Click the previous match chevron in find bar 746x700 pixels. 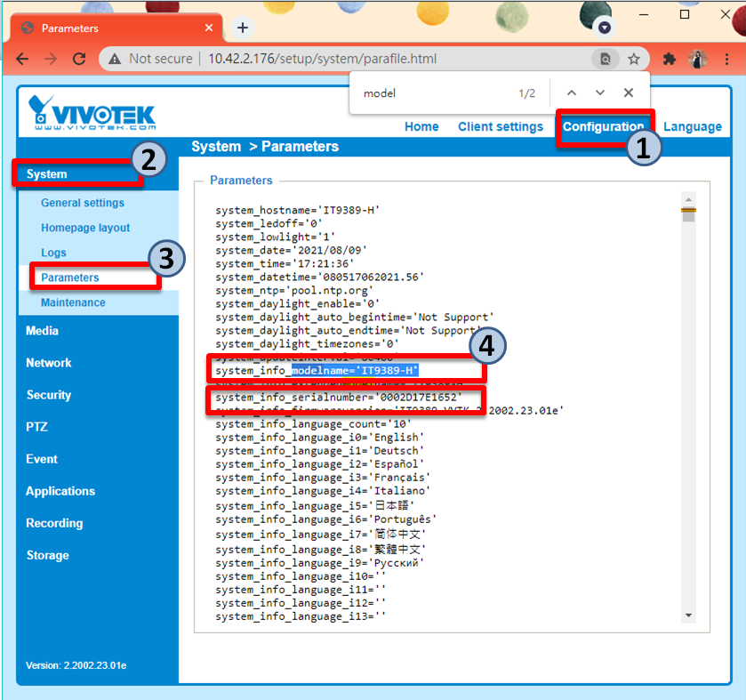(571, 93)
